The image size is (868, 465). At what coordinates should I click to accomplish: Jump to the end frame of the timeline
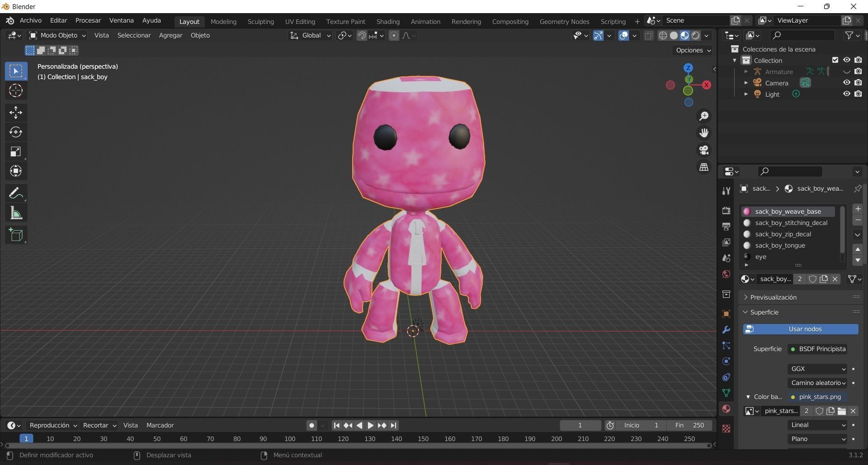tap(393, 425)
